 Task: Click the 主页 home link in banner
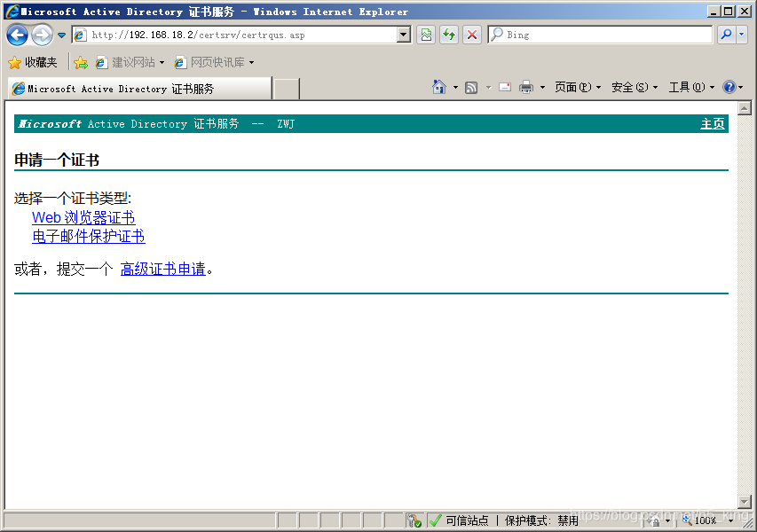pyautogui.click(x=713, y=124)
